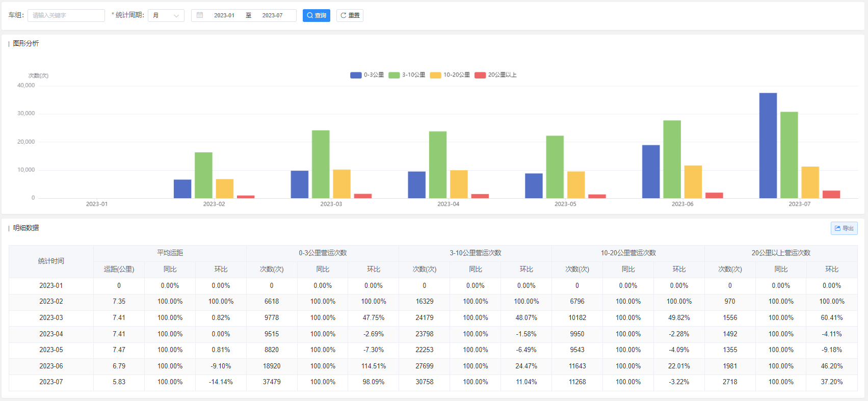
Task: Hide the 3-10公里 series via legend
Action: click(407, 75)
